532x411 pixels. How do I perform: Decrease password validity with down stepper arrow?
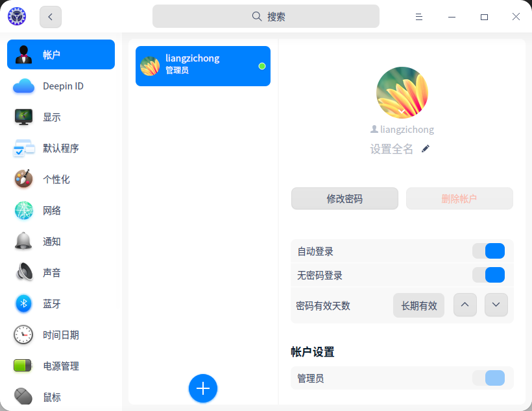point(496,305)
